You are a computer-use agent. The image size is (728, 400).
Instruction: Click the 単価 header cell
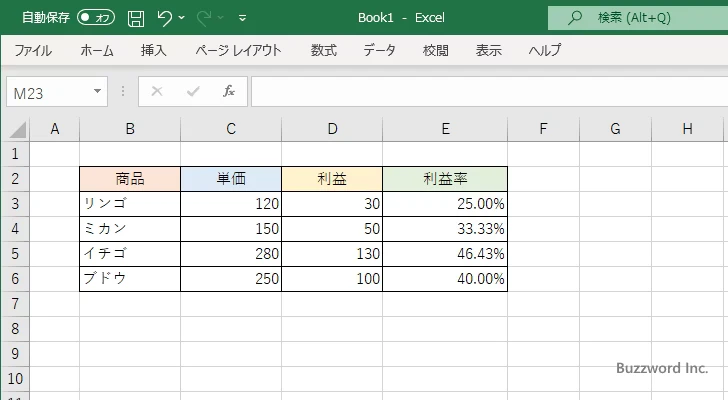(231, 179)
